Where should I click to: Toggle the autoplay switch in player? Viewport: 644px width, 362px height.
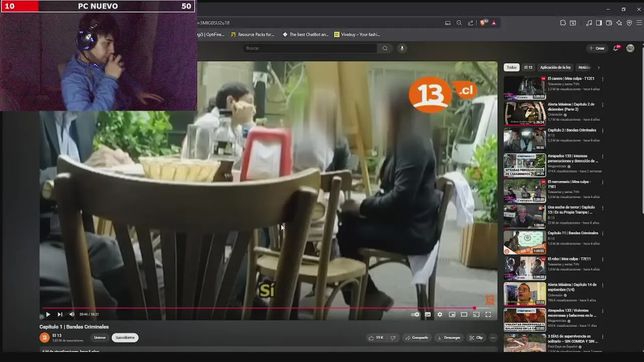pyautogui.click(x=415, y=314)
